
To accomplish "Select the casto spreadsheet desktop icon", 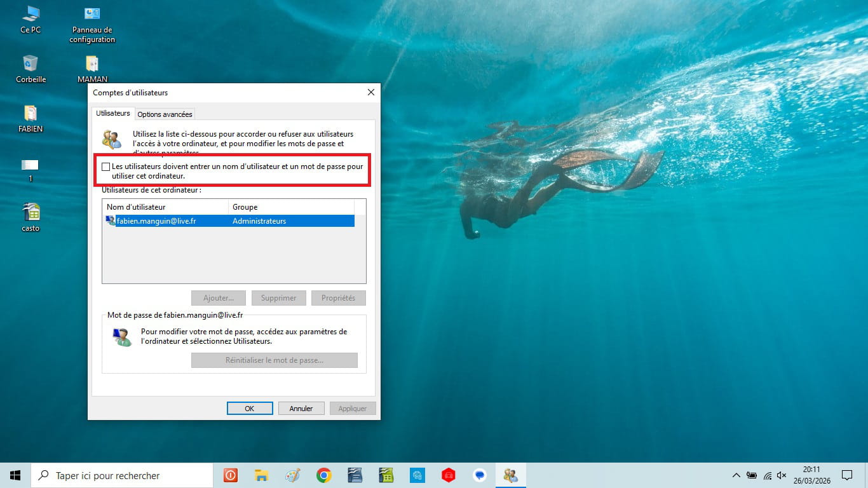I will [x=31, y=217].
